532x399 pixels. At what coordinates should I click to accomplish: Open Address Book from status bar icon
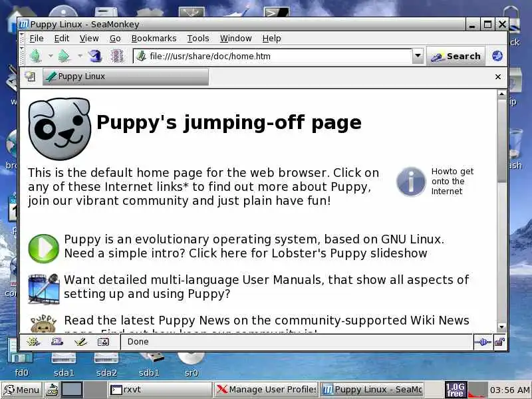click(x=103, y=342)
